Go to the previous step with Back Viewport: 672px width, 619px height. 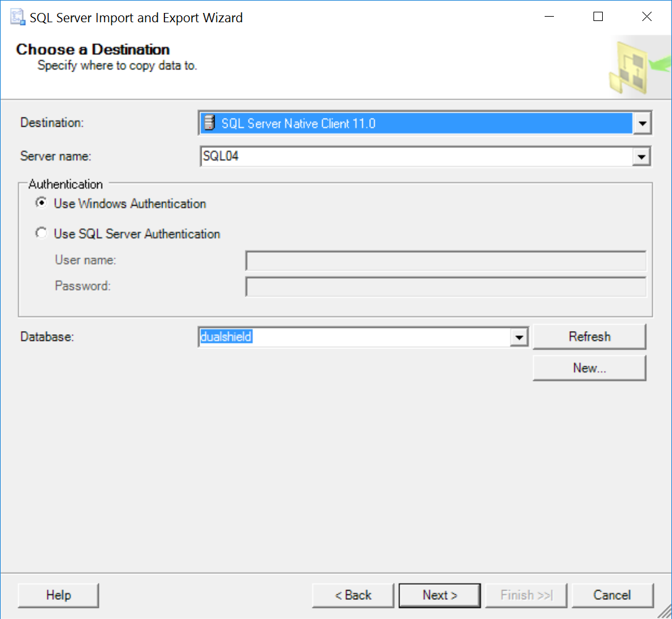pyautogui.click(x=353, y=595)
